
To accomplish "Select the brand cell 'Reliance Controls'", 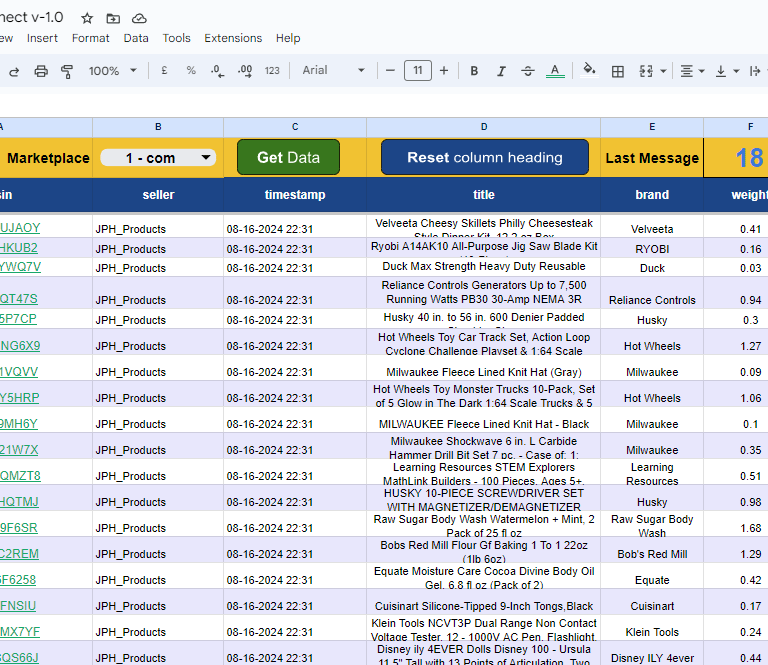I will [652, 293].
